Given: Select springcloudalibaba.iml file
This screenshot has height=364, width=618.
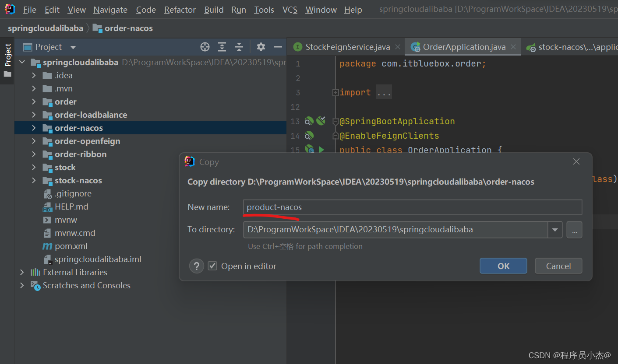Looking at the screenshot, I should point(98,259).
